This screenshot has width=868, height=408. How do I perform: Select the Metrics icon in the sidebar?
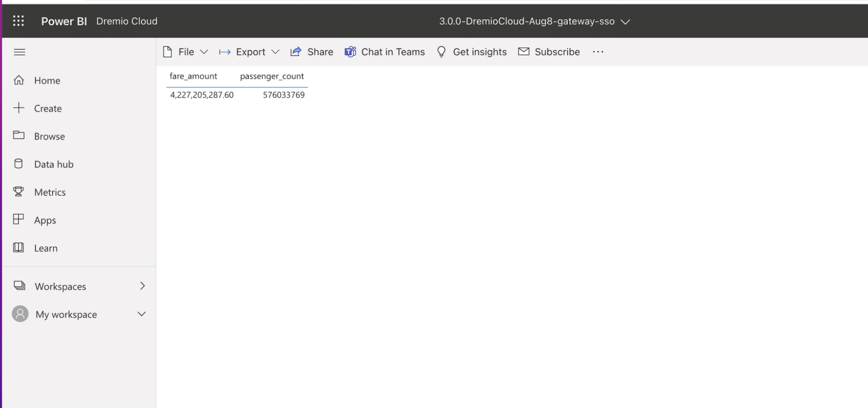19,192
